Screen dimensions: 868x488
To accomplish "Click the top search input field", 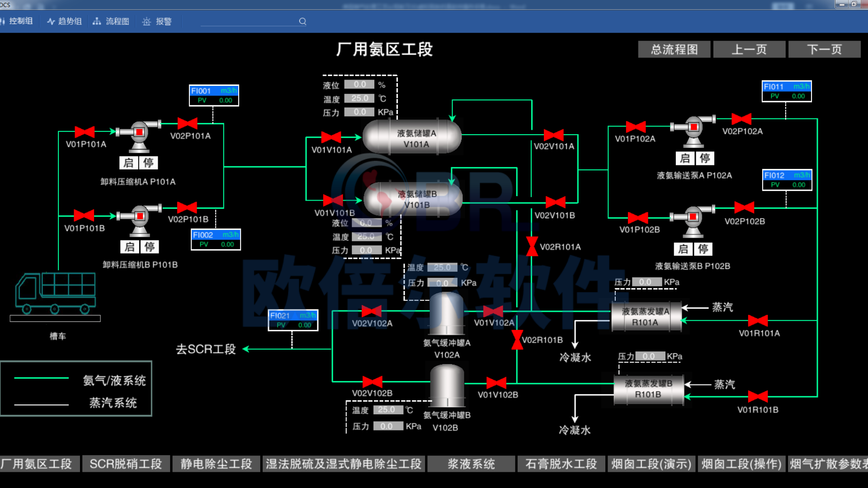I will pos(249,21).
